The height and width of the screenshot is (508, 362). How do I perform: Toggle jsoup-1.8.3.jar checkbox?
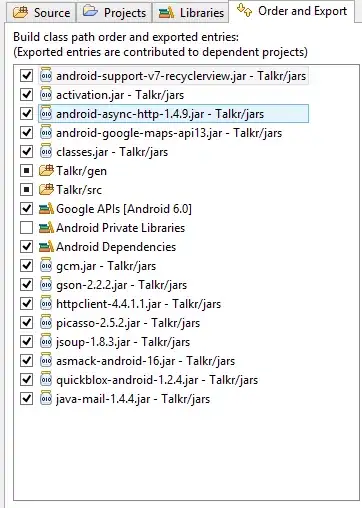(x=26, y=342)
